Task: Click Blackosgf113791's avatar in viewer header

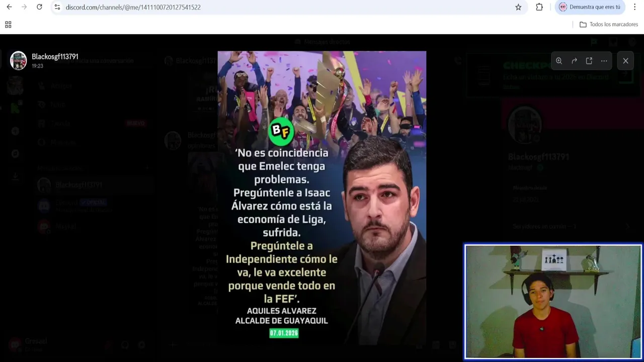Action: pyautogui.click(x=19, y=60)
